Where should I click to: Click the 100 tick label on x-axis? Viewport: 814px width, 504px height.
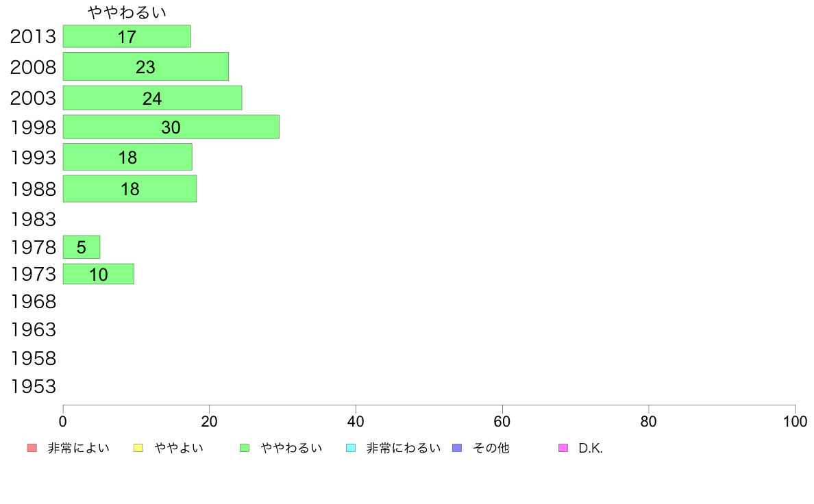click(x=795, y=421)
